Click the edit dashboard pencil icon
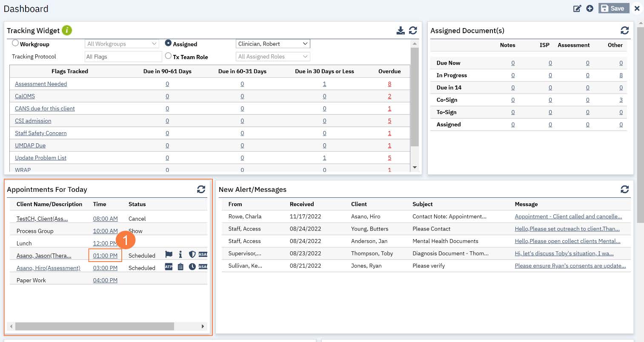The image size is (644, 342). 577,9
